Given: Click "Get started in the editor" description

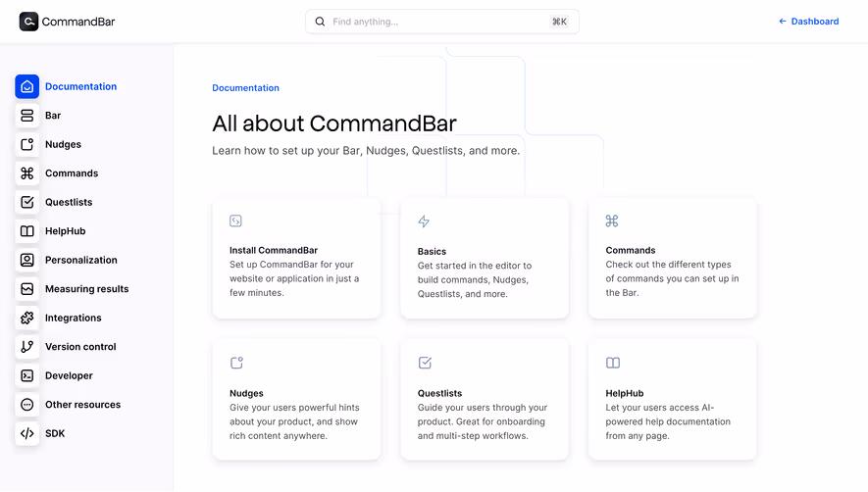Looking at the screenshot, I should point(475,279).
